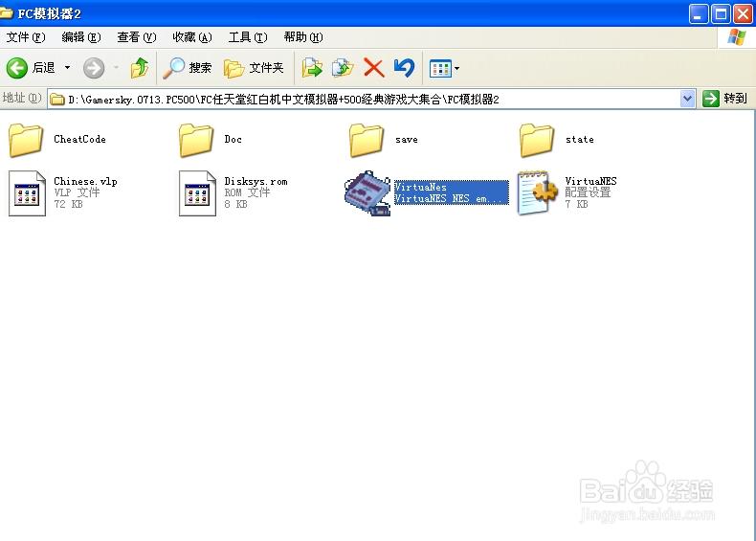Expand the address bar dropdown arrow
Viewport: 756px width, 541px height.
coord(687,99)
